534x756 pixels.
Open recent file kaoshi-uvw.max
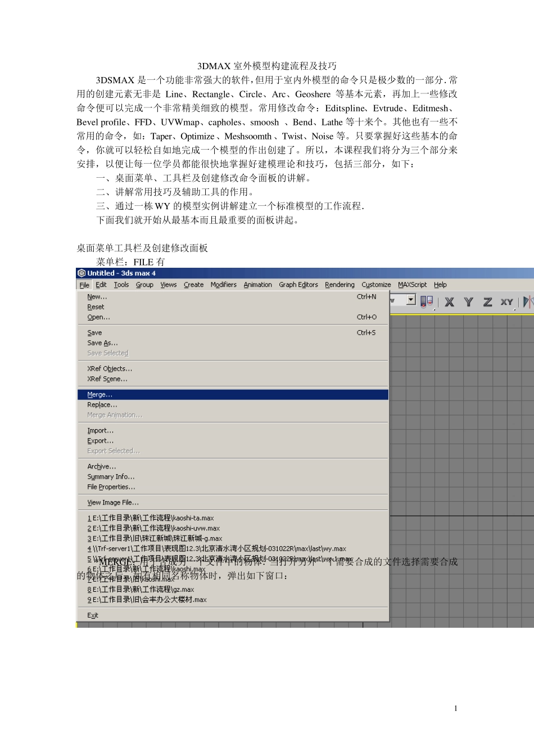click(x=233, y=528)
